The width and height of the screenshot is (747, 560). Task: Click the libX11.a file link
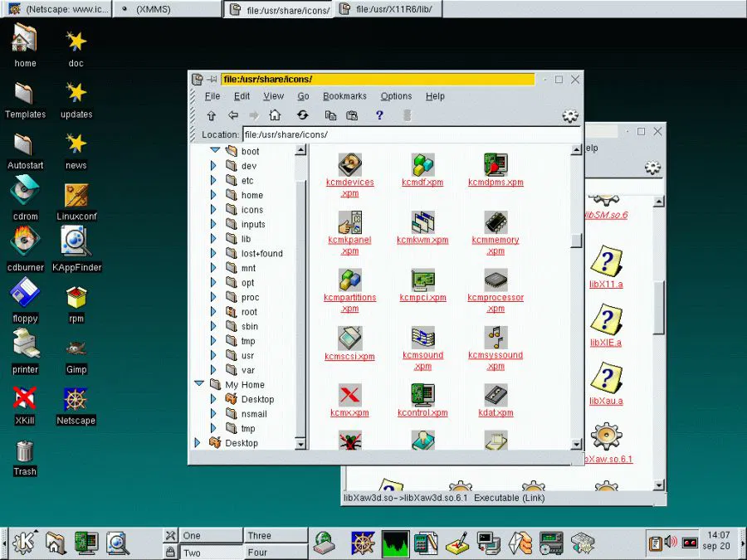coord(606,284)
